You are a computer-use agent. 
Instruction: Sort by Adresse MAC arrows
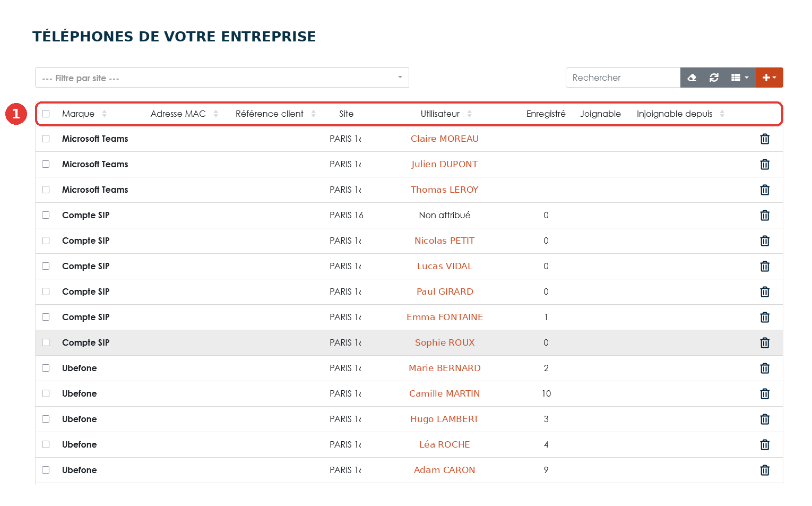pos(215,114)
